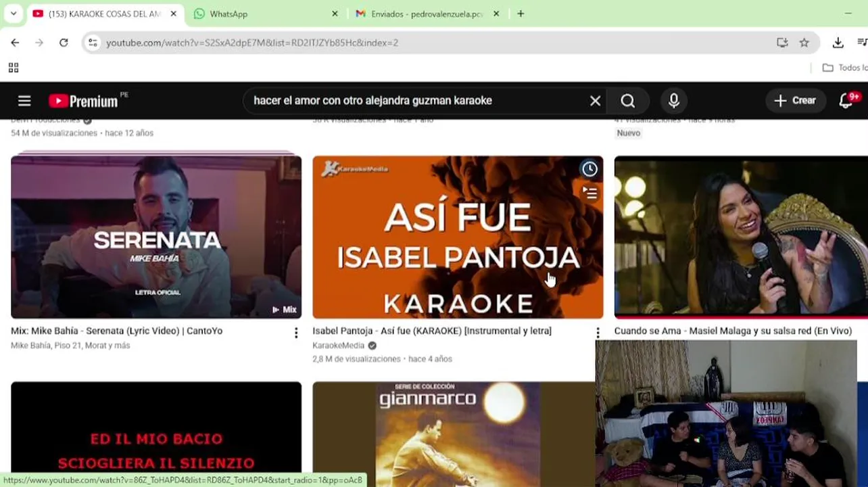Run search with magnifying glass button

[628, 101]
